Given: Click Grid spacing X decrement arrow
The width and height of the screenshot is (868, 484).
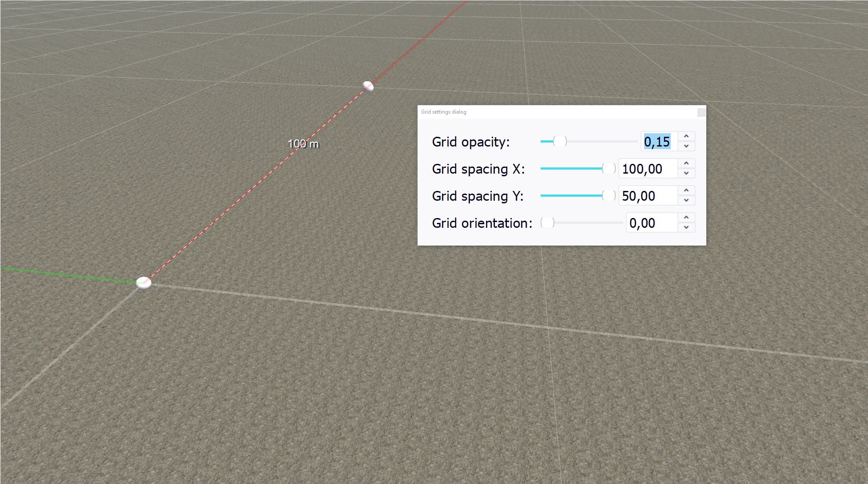Looking at the screenshot, I should pos(686,173).
